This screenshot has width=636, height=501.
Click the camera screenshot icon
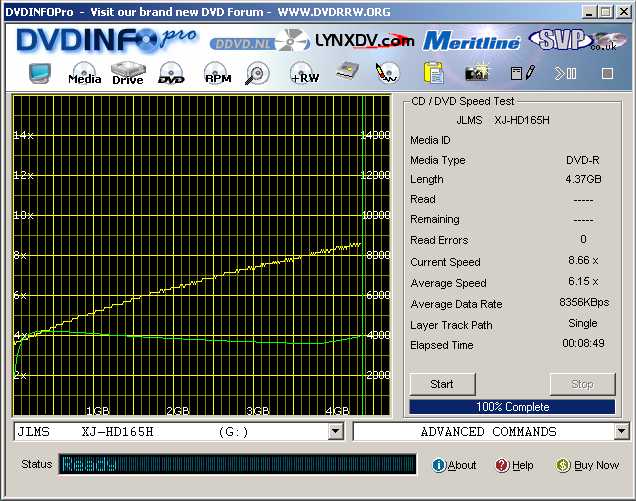pos(476,74)
